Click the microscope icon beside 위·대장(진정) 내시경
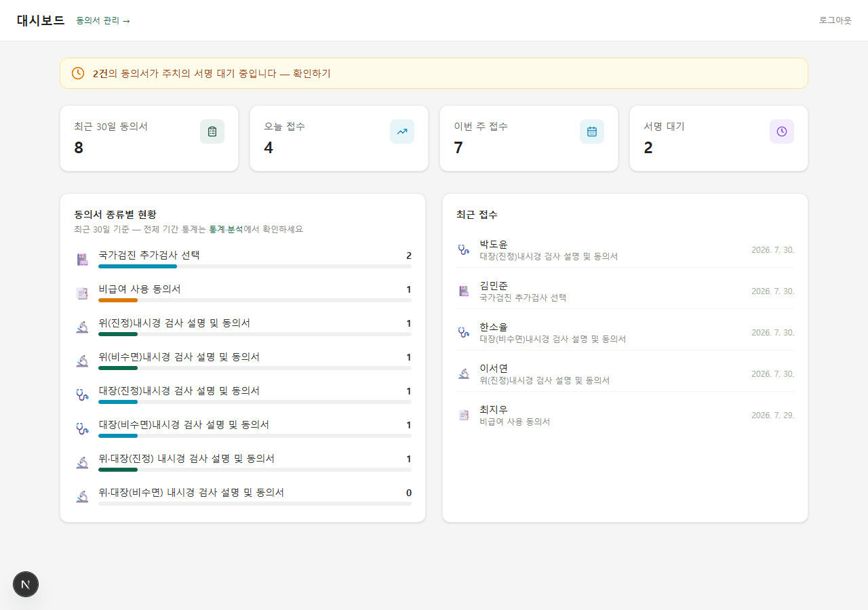868x610 pixels. [x=83, y=462]
